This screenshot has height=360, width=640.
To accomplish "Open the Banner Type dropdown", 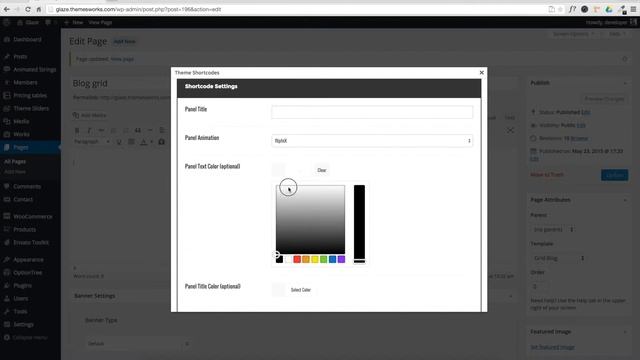I will [x=139, y=344].
